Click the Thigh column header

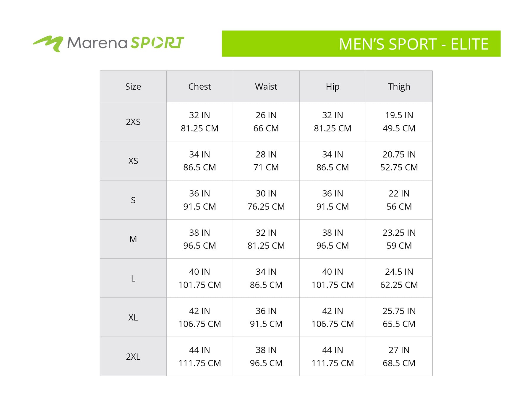coord(399,87)
